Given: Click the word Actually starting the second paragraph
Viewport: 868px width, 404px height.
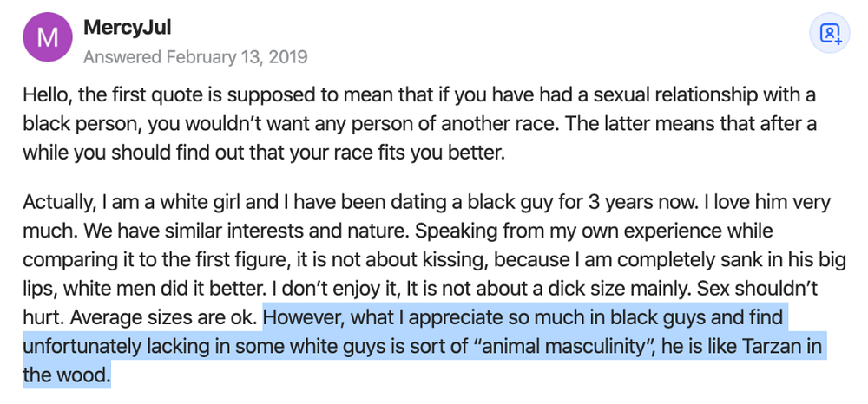Looking at the screenshot, I should click(x=56, y=202).
